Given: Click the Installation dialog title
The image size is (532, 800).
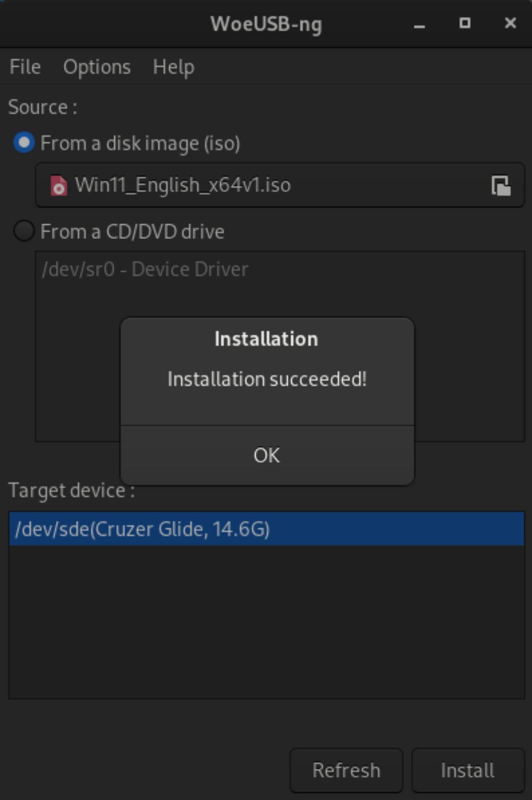Looking at the screenshot, I should (x=266, y=338).
